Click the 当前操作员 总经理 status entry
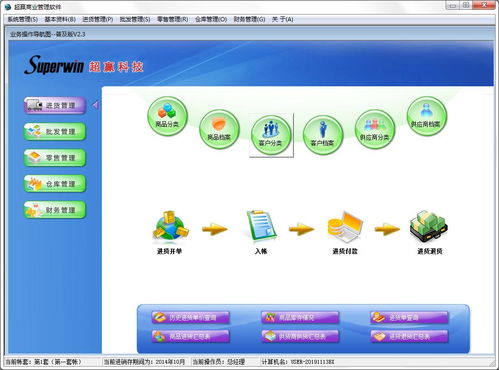Viewport: 499px width, 370px height. tap(219, 362)
